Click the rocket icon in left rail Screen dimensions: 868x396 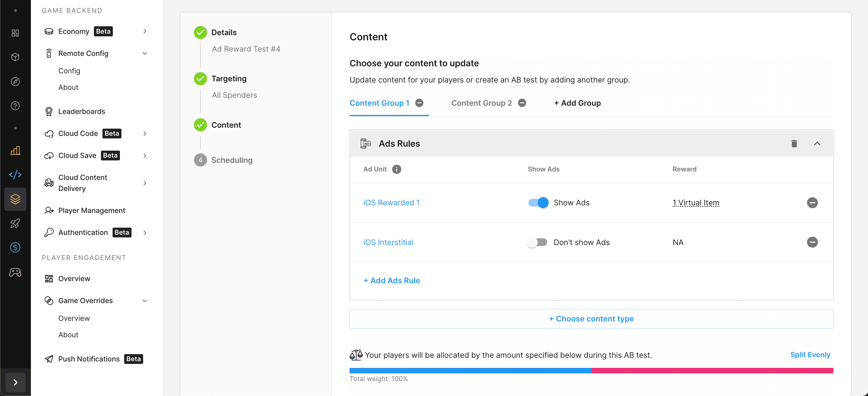15,223
